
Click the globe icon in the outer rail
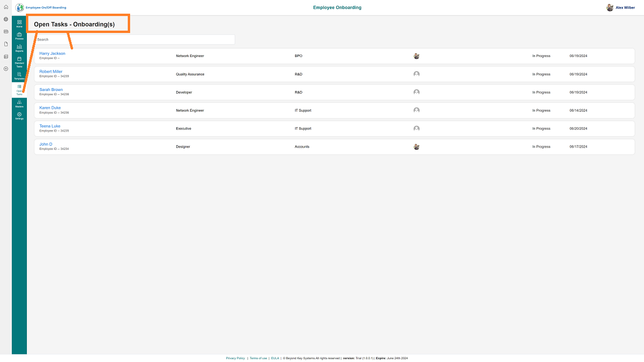pyautogui.click(x=6, y=19)
